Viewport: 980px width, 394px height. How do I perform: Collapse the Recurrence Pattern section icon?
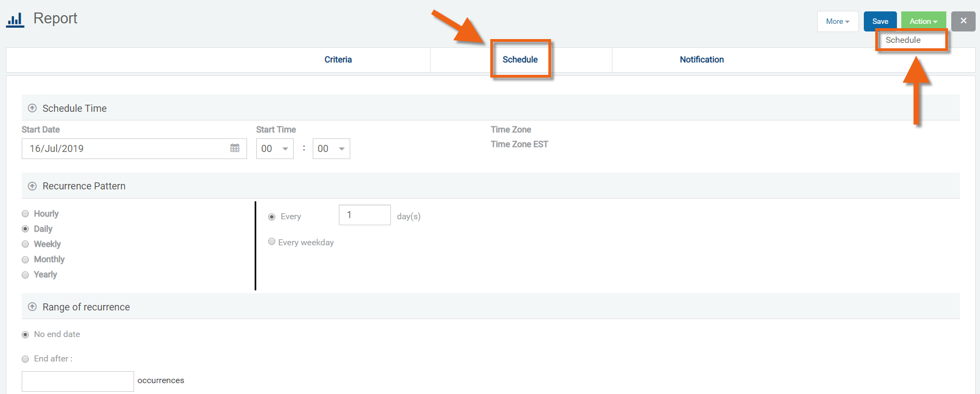pyautogui.click(x=32, y=186)
